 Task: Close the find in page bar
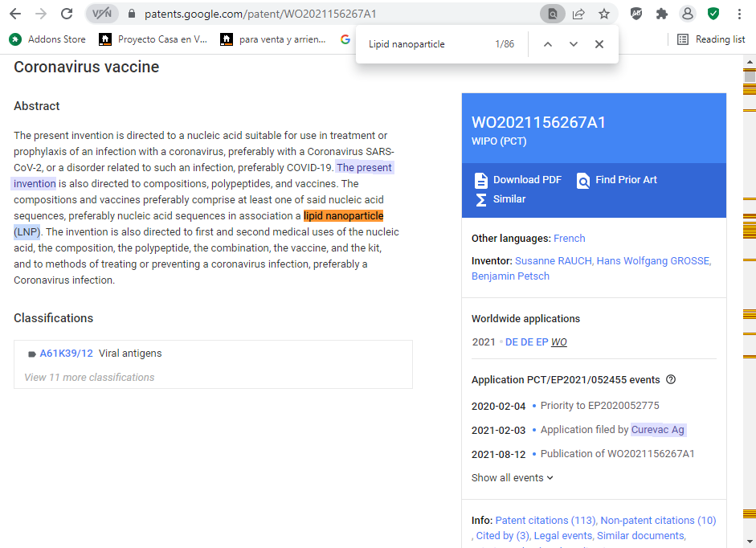click(x=599, y=44)
